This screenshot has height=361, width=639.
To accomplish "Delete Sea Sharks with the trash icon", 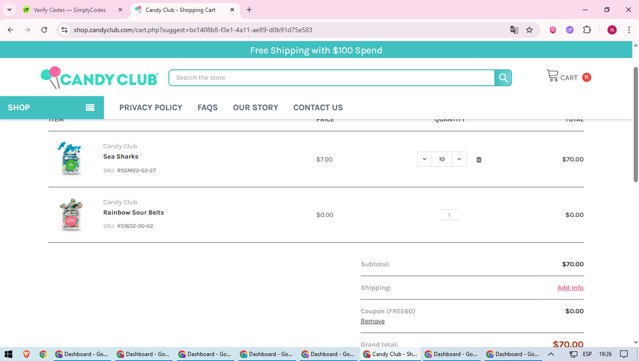I will coord(479,159).
